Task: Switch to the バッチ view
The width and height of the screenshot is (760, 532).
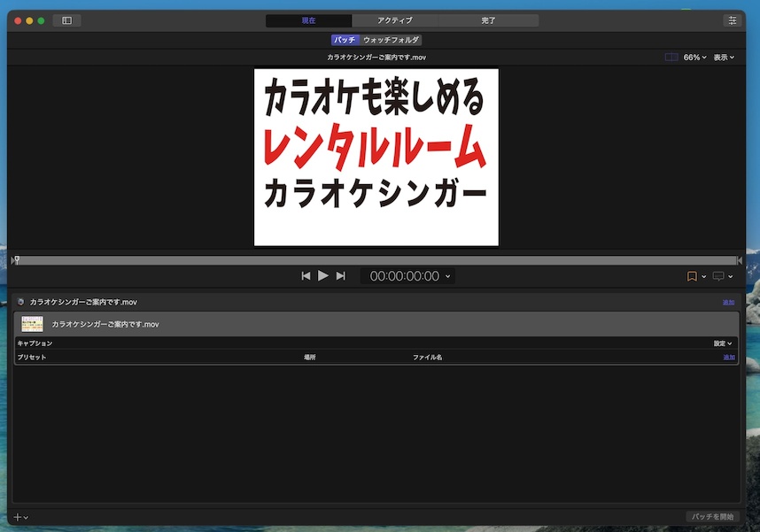Action: (x=345, y=40)
